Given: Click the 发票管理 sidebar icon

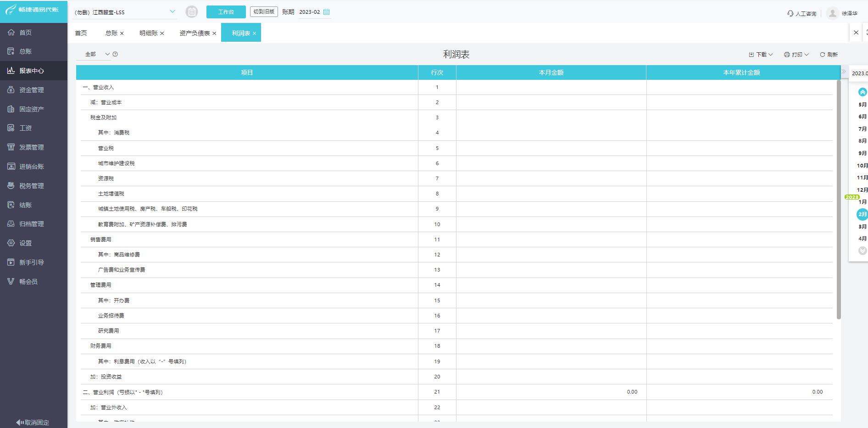Looking at the screenshot, I should pos(11,147).
